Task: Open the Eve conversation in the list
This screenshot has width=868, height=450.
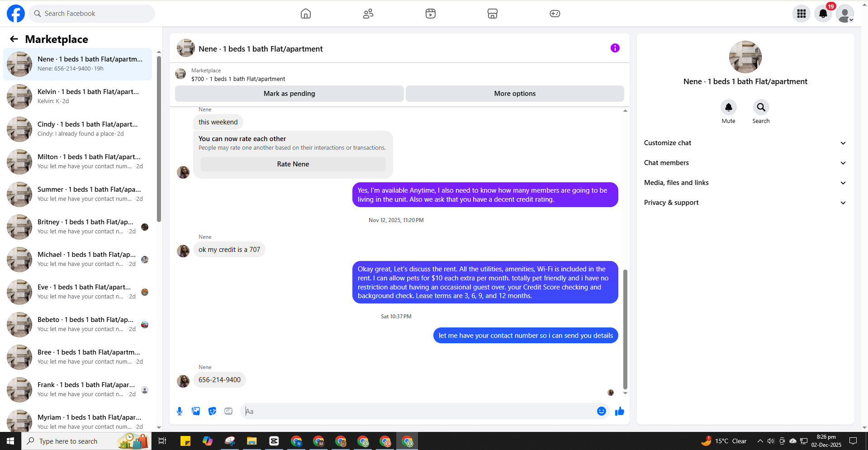Action: tap(78, 292)
